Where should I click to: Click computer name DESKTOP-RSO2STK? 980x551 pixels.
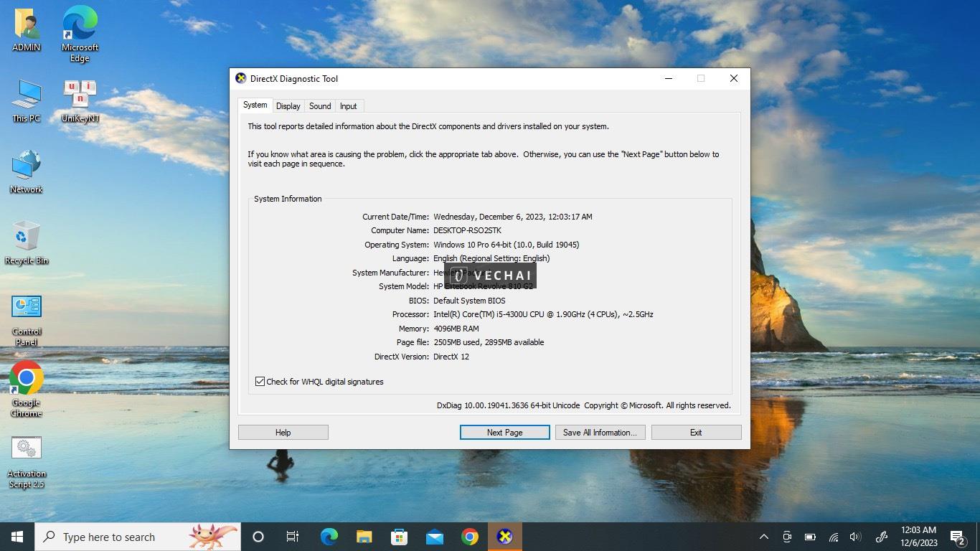point(467,230)
